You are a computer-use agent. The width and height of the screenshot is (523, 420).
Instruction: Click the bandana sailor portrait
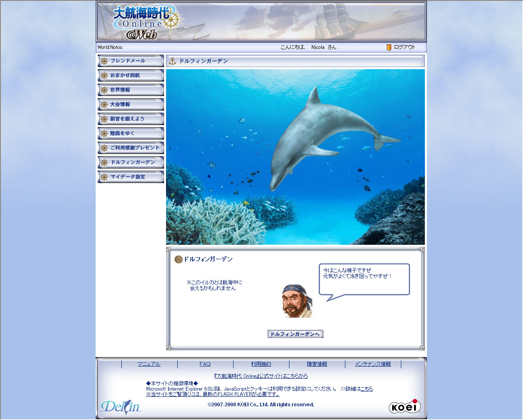pyautogui.click(x=297, y=301)
